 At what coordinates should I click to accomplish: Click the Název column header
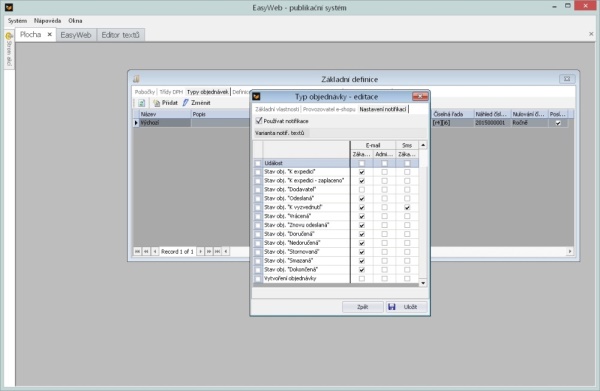(165, 114)
